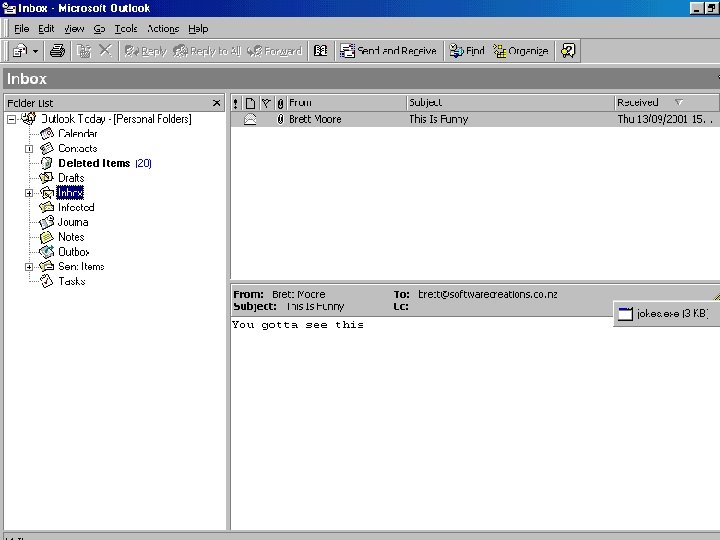
Task: Click the Tasks clipboard icon
Action: [x=46, y=281]
